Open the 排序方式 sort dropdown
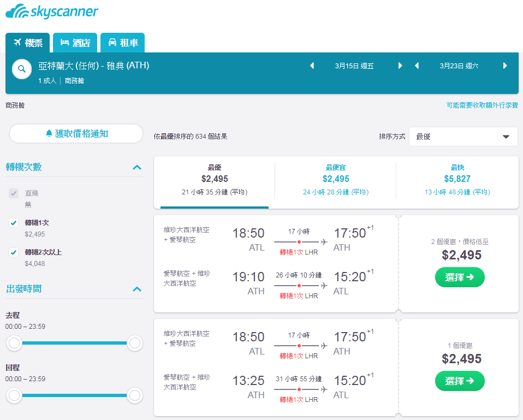The height and width of the screenshot is (420, 523). pyautogui.click(x=463, y=137)
